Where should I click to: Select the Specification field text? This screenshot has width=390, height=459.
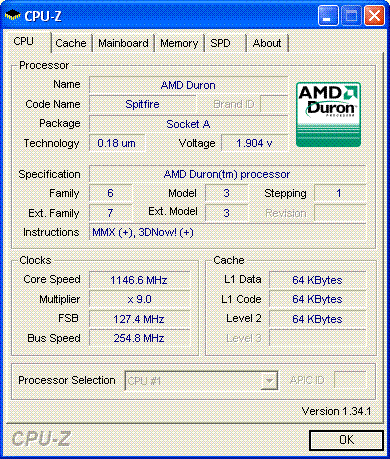tap(228, 174)
